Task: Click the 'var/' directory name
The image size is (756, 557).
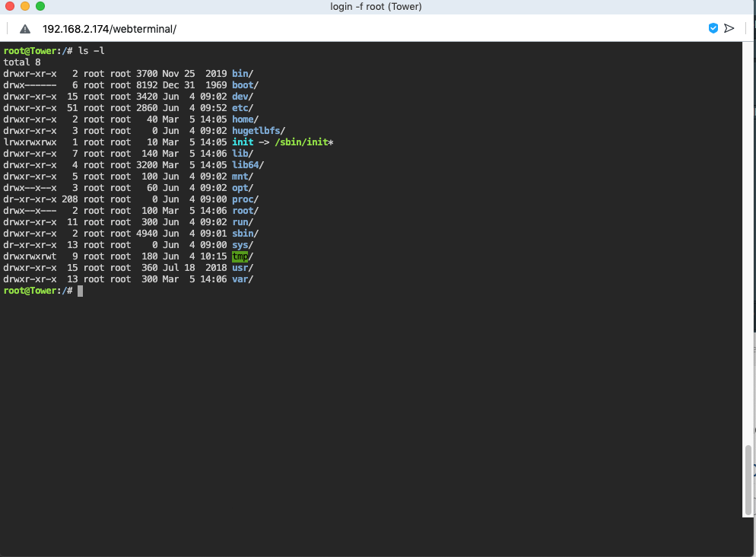Action: point(243,279)
